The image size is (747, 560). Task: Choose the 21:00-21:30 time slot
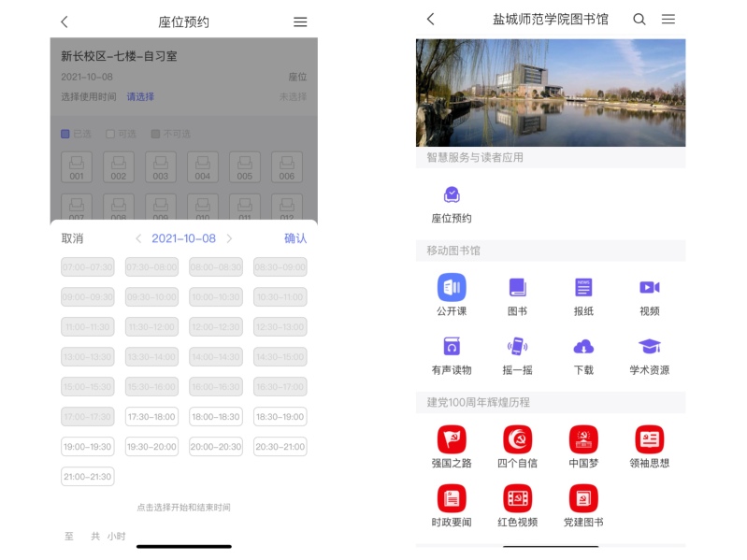coord(88,477)
